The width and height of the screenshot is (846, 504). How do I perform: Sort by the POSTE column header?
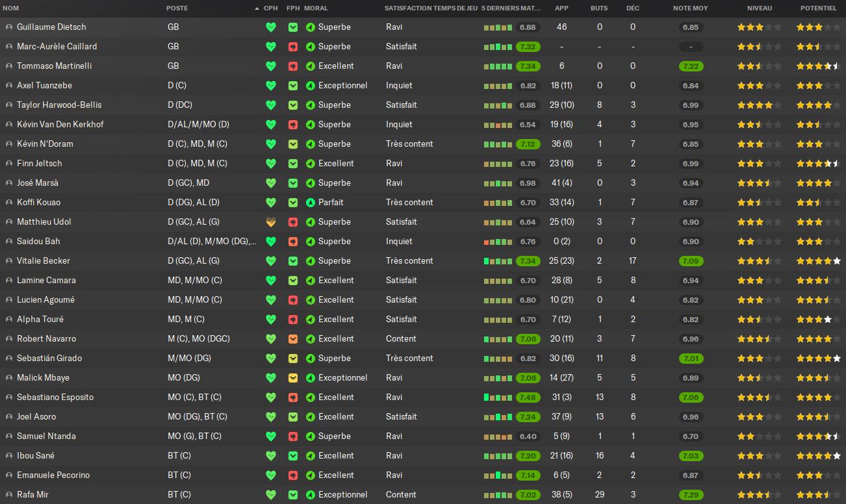pyautogui.click(x=177, y=8)
